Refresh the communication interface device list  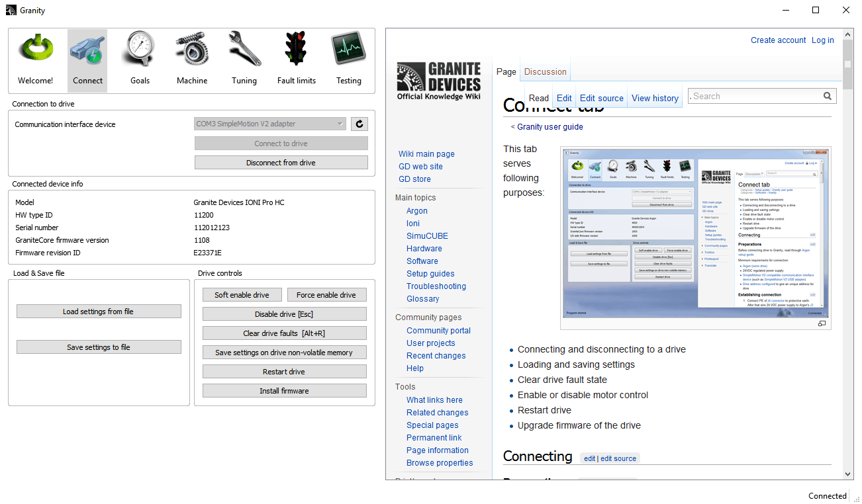pyautogui.click(x=359, y=124)
